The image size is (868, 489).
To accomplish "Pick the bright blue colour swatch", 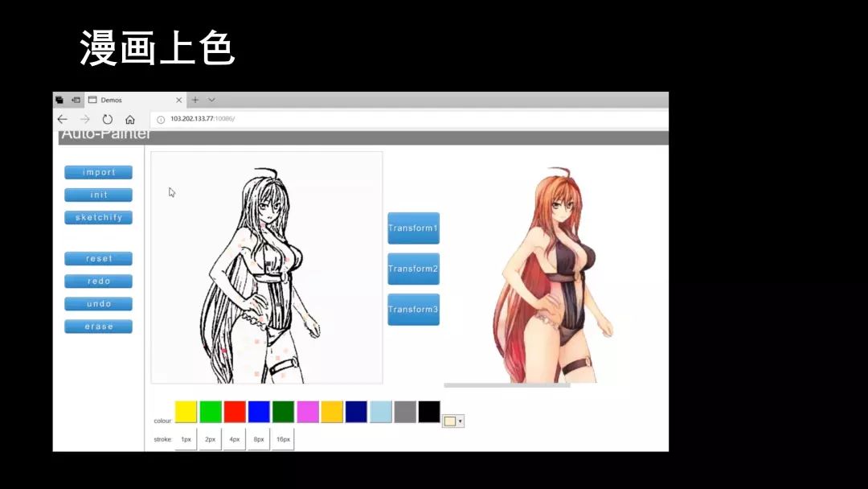I will (x=259, y=412).
